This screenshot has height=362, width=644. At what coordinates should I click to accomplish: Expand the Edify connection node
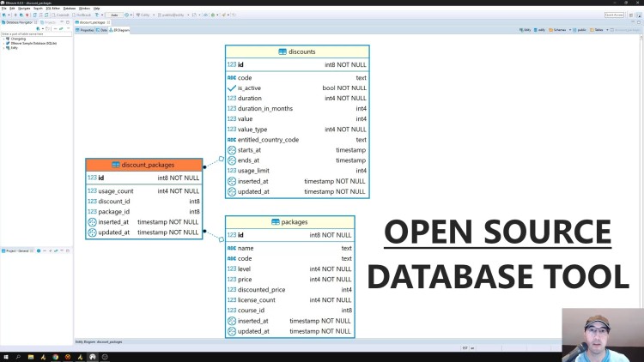(x=3, y=48)
